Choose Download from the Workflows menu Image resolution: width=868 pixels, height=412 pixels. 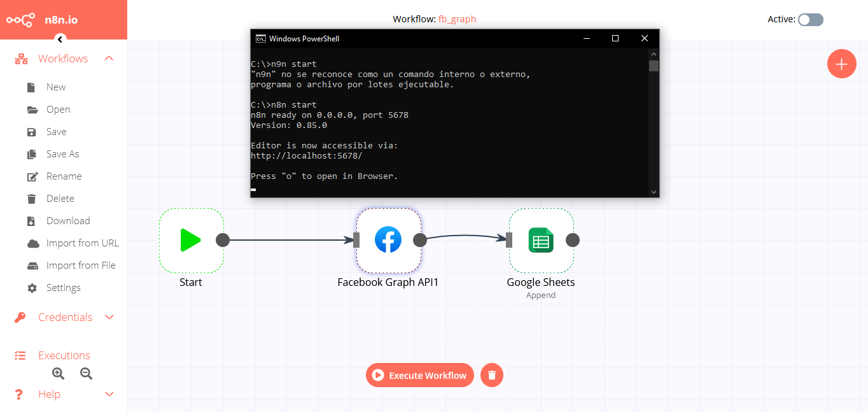(68, 221)
